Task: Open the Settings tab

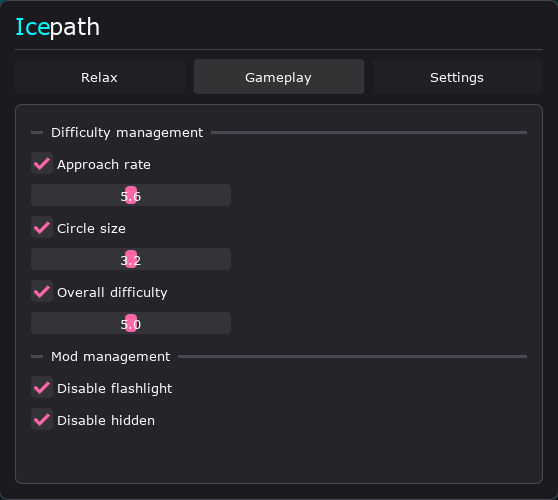Action: click(x=457, y=77)
